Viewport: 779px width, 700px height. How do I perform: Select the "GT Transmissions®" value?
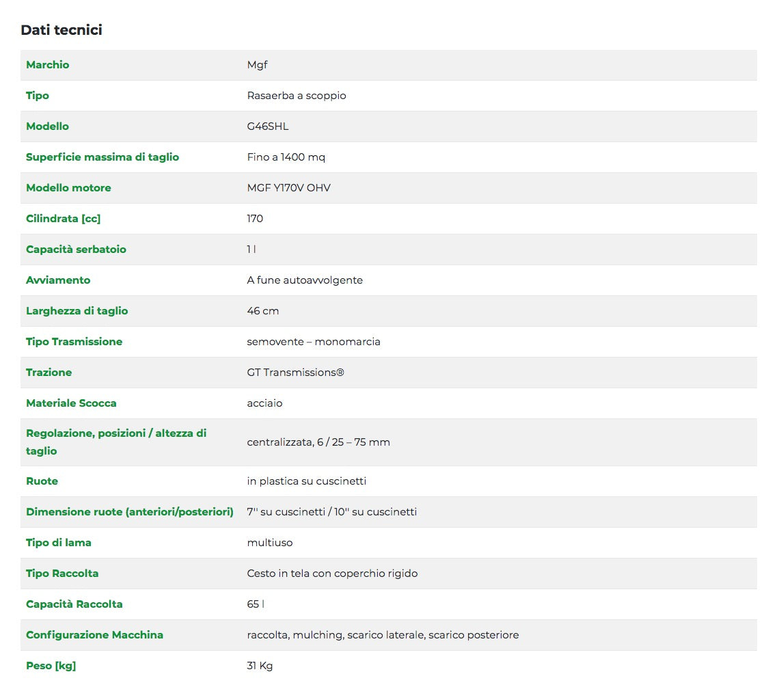pyautogui.click(x=296, y=373)
